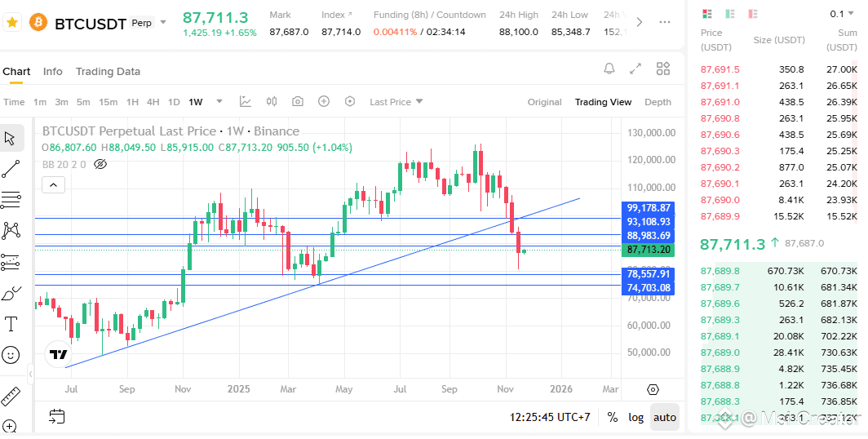This screenshot has height=439, width=868.
Task: Open the go-to-date calendar icon
Action: click(x=57, y=416)
